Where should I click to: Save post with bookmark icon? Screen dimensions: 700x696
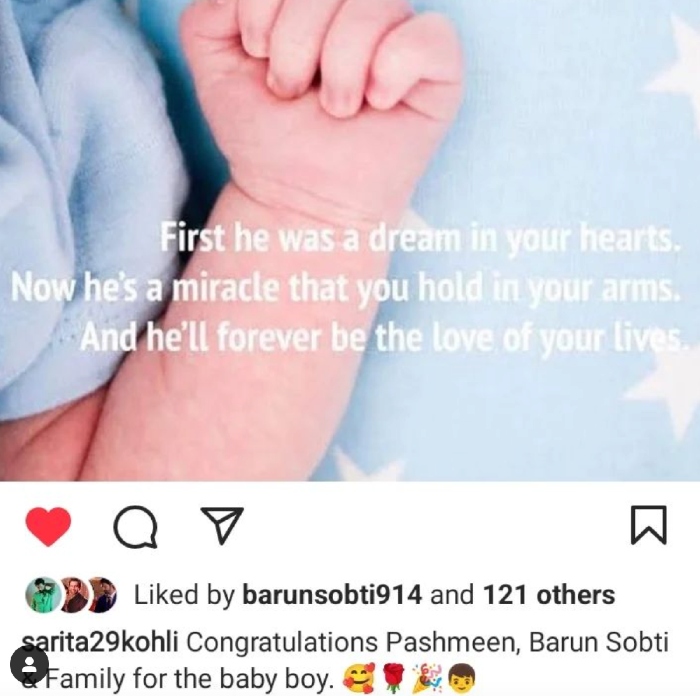(x=649, y=525)
